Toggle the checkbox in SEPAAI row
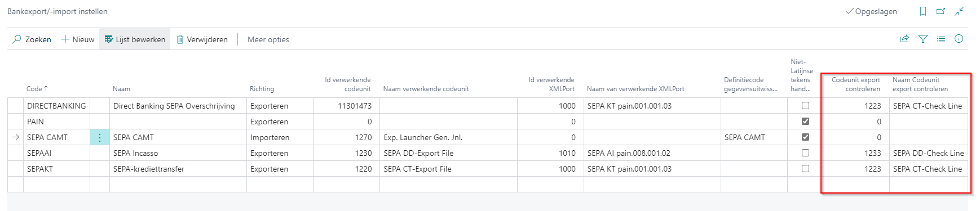This screenshot has width=980, height=211. [805, 152]
